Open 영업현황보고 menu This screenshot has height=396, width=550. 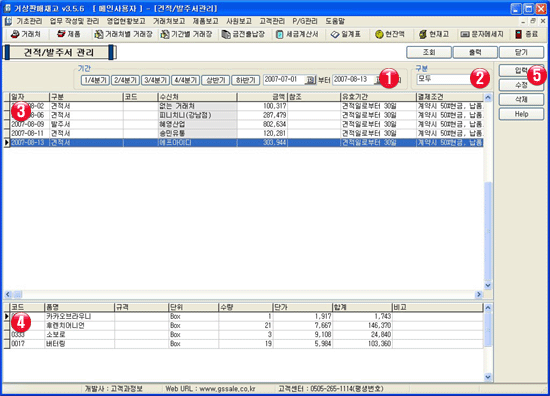tap(126, 21)
